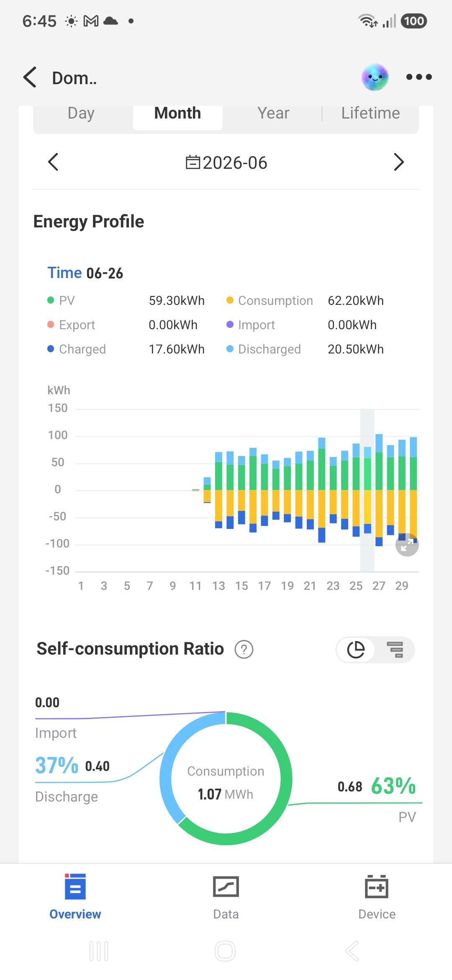Open the 2026-06 date picker

[226, 162]
